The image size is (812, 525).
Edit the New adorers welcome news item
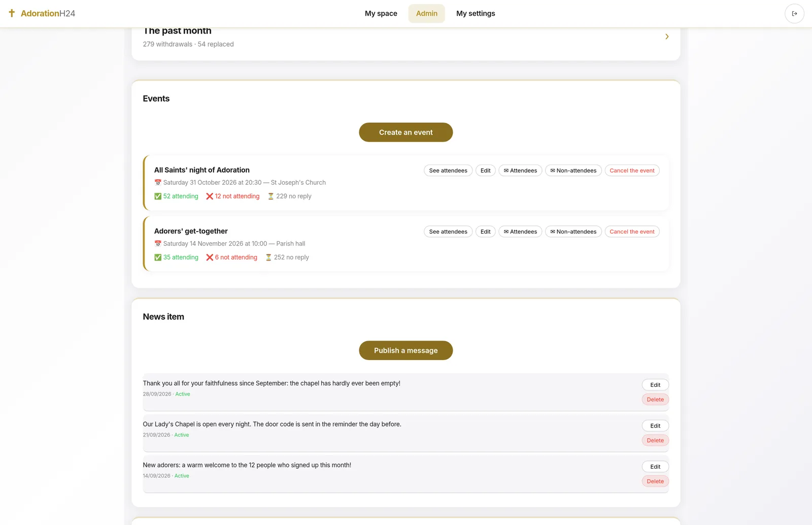[x=655, y=467]
